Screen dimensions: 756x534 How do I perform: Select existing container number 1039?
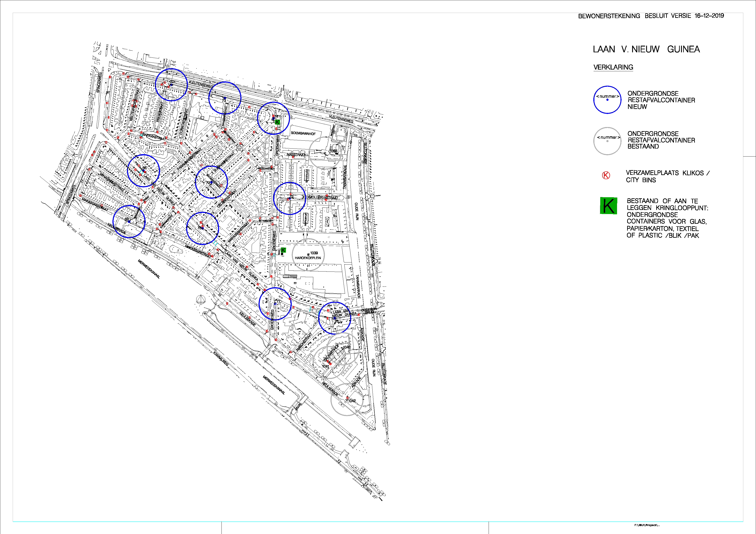coord(309,254)
